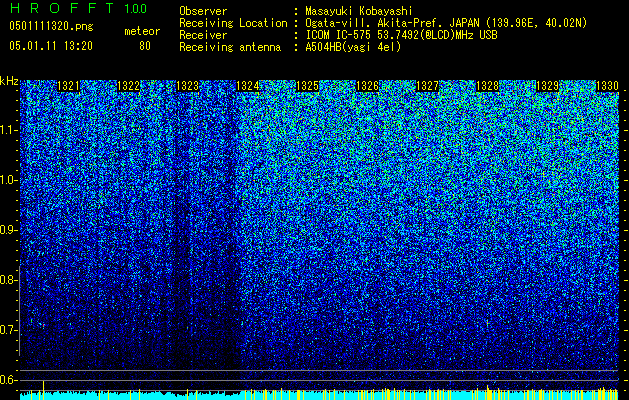Click the 1329 time marker

[547, 86]
